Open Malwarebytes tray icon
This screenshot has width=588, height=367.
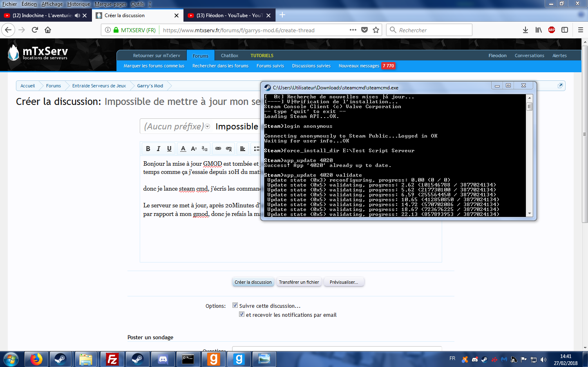(x=504, y=360)
